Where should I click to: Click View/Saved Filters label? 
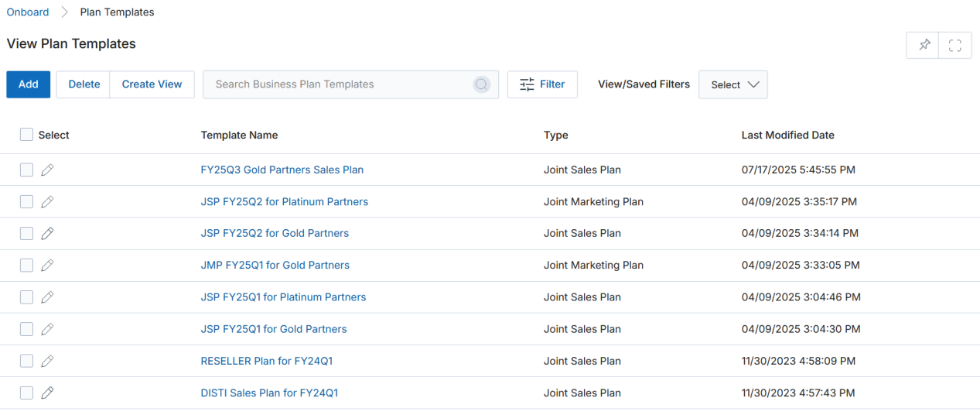[x=644, y=84]
